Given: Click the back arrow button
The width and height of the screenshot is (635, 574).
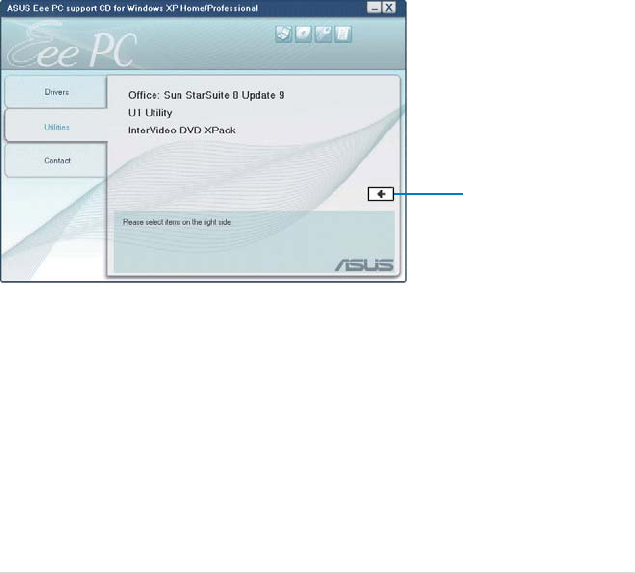Looking at the screenshot, I should pyautogui.click(x=381, y=194).
